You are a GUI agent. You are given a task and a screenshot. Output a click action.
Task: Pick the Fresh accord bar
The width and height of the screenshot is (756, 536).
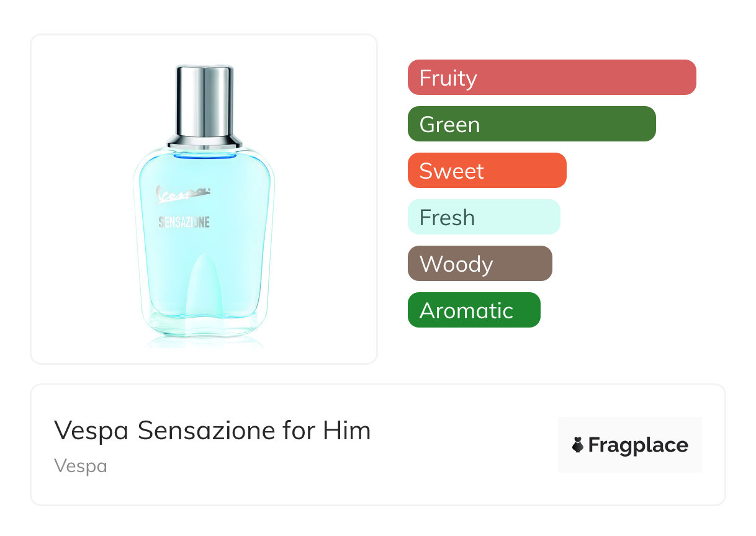pos(484,217)
